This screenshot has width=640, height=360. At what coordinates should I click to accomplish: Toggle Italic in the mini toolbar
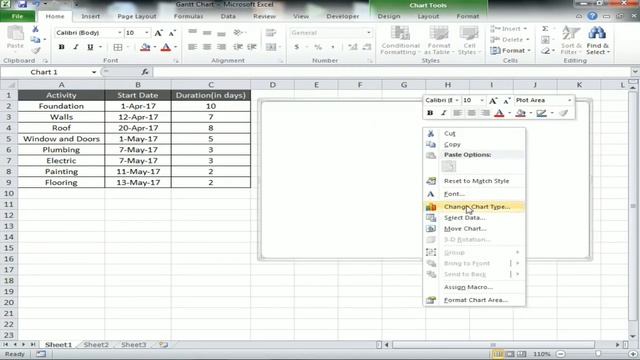[x=444, y=113]
